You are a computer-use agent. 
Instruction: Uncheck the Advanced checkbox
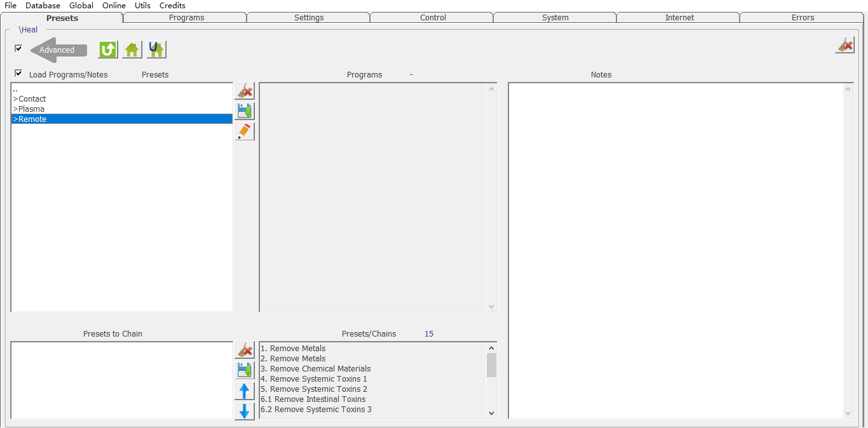click(x=18, y=48)
